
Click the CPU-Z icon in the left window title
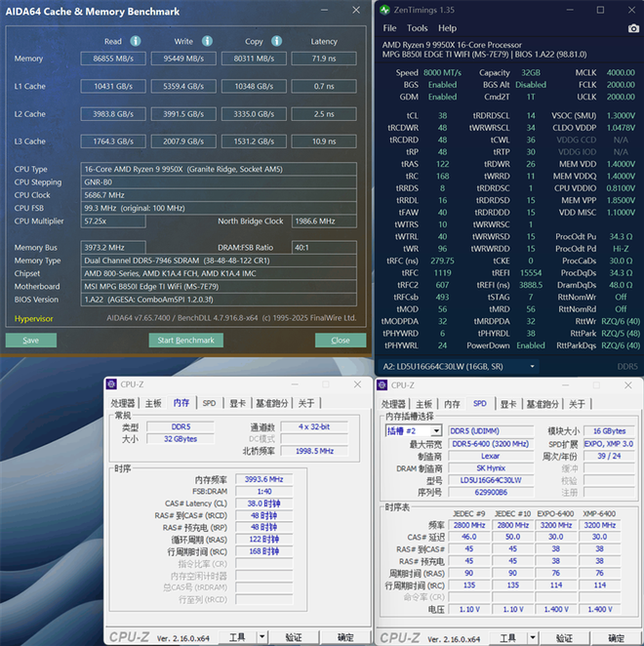[111, 384]
